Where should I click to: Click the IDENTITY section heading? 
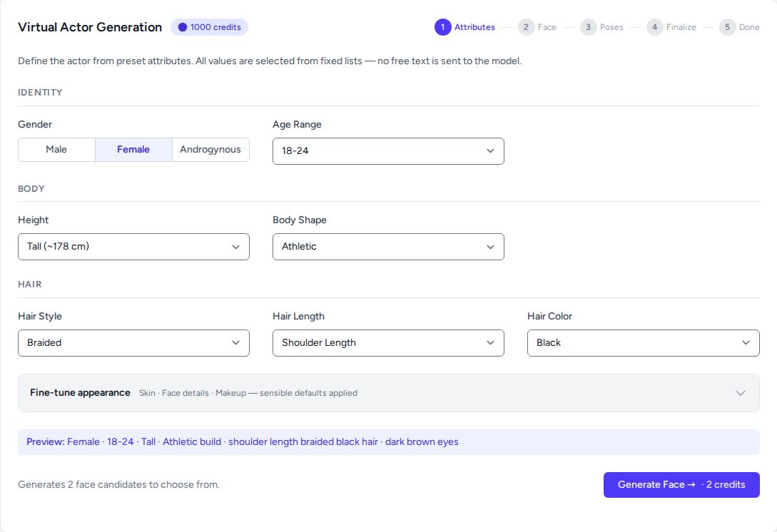coord(40,93)
